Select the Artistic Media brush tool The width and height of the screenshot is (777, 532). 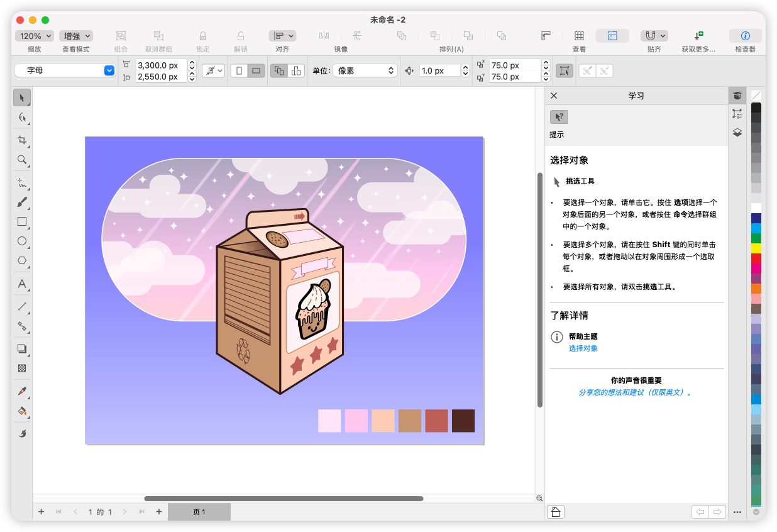(22, 202)
